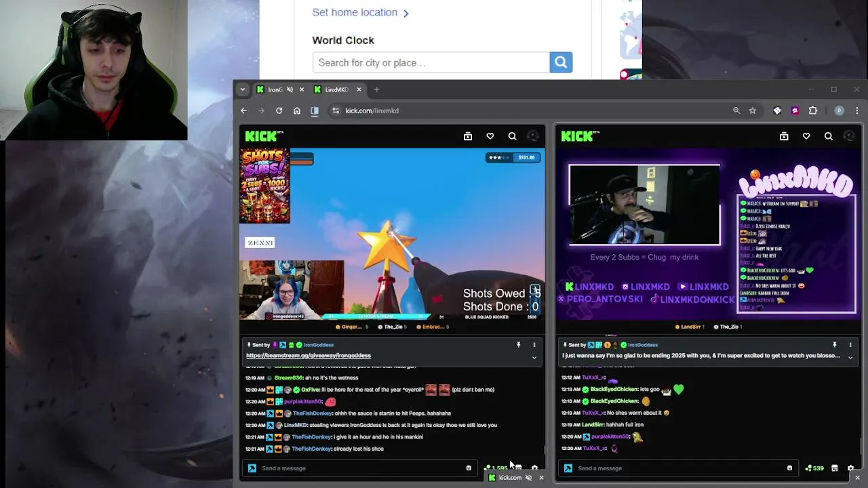
Task: Click IronGoddess name in left pinned message
Action: [318, 345]
